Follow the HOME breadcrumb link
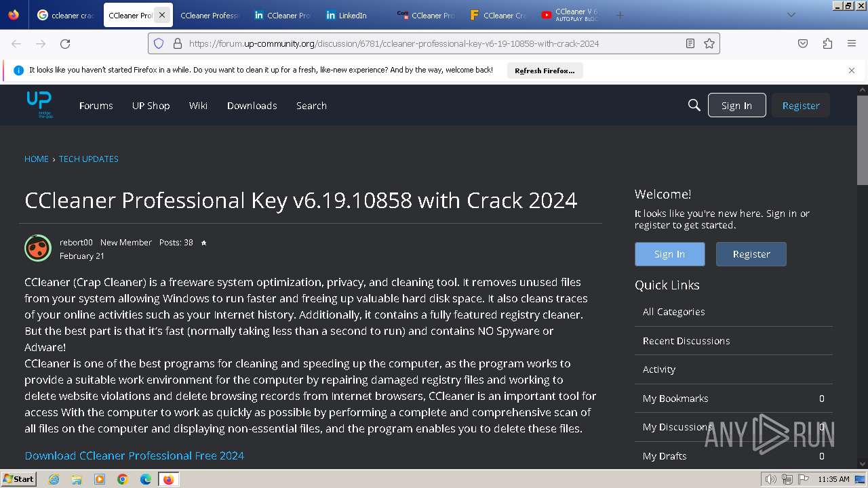 37,159
